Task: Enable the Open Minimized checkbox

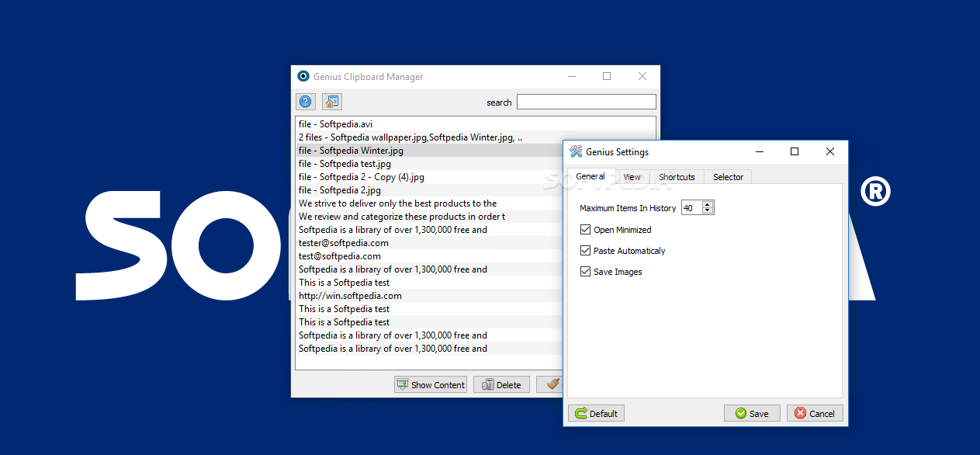Action: point(585,230)
